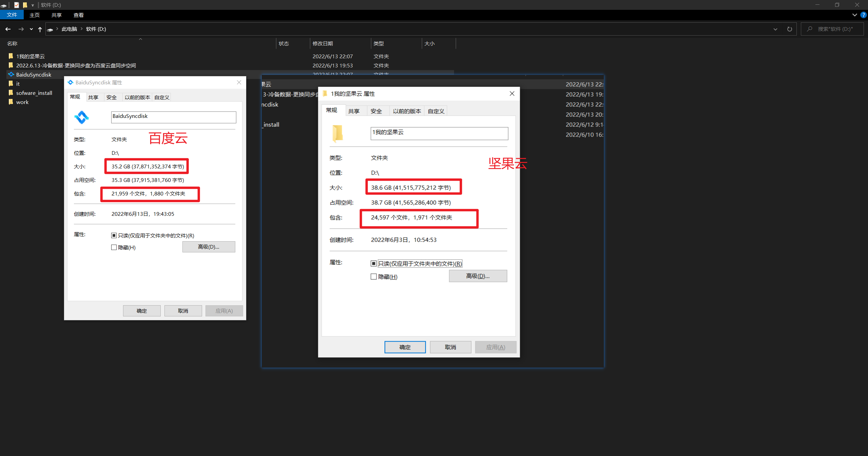Viewport: 868px width, 456px height.
Task: Expand the ribbon with the chevron
Action: (855, 15)
